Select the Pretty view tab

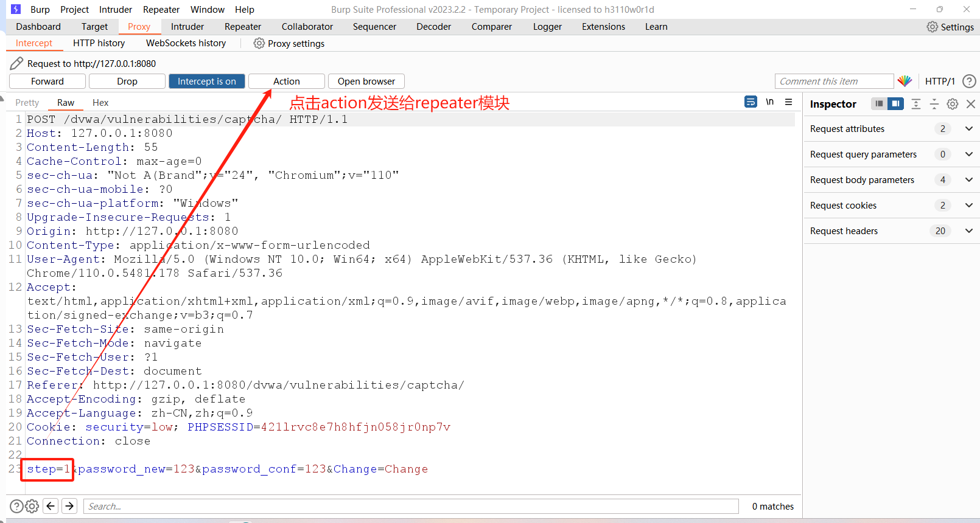27,103
